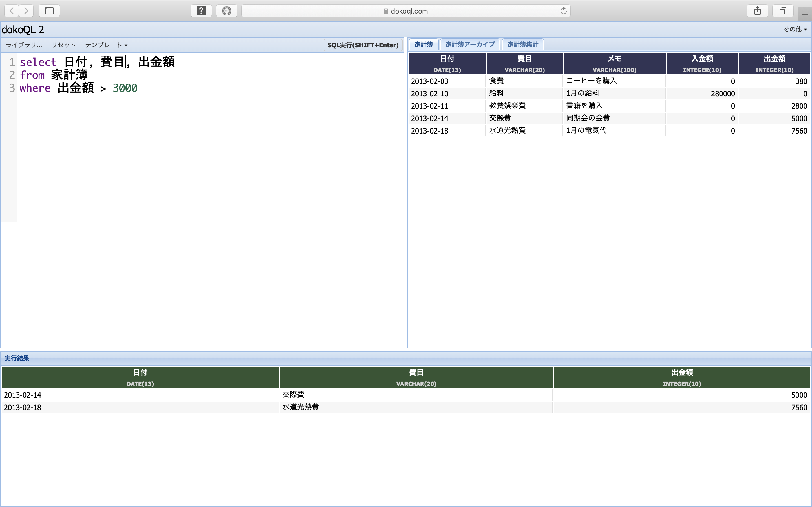Select the 家計簿 table tab
The height and width of the screenshot is (507, 812).
coord(423,44)
